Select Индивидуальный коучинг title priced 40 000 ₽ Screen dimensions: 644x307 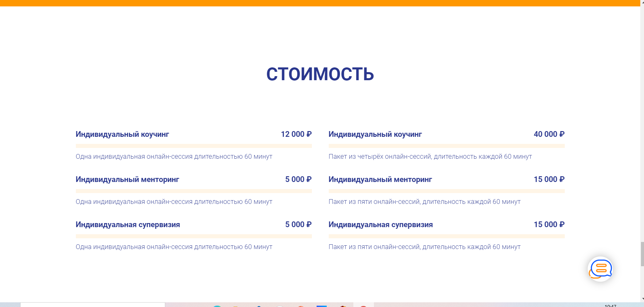pyautogui.click(x=375, y=134)
